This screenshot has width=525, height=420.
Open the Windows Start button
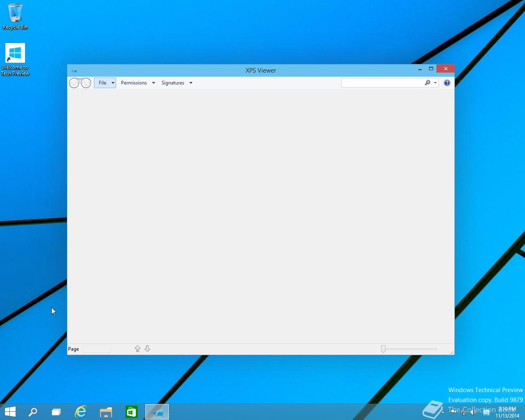tap(10, 412)
